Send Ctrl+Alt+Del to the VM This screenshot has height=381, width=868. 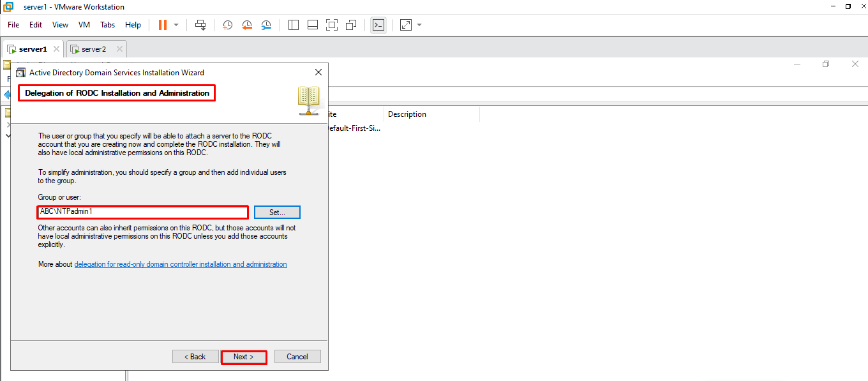(x=200, y=25)
